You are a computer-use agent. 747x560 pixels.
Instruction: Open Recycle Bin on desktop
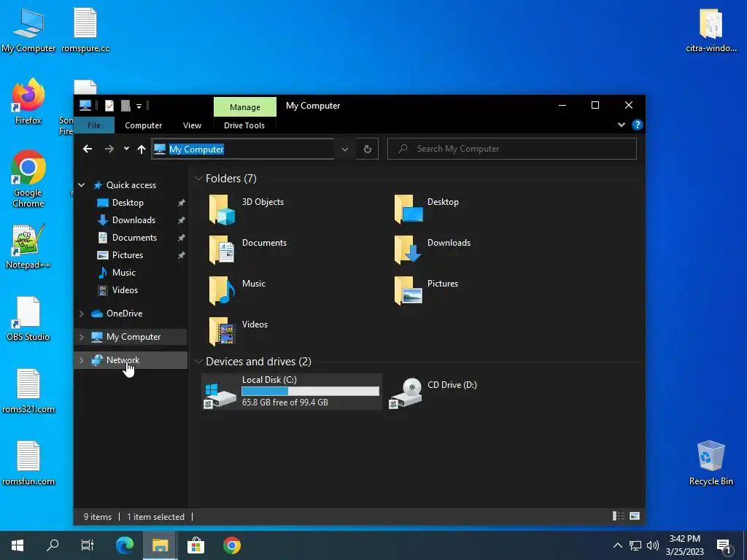pos(711,463)
